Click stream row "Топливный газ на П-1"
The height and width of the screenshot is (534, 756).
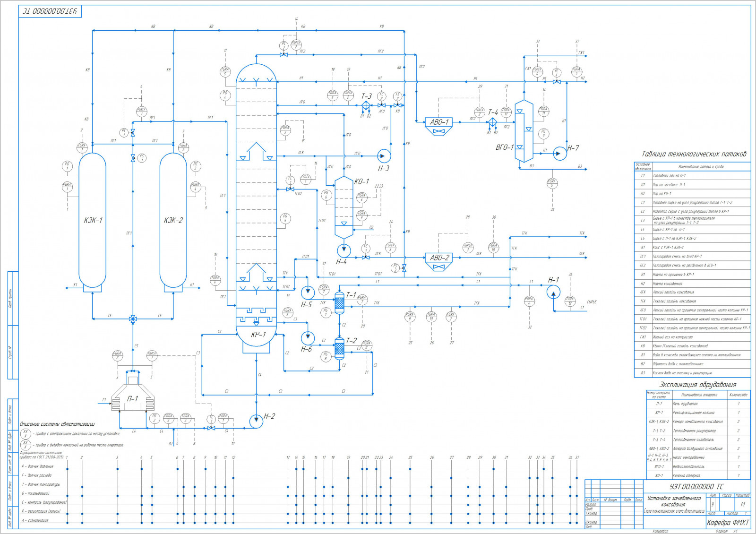click(x=692, y=175)
